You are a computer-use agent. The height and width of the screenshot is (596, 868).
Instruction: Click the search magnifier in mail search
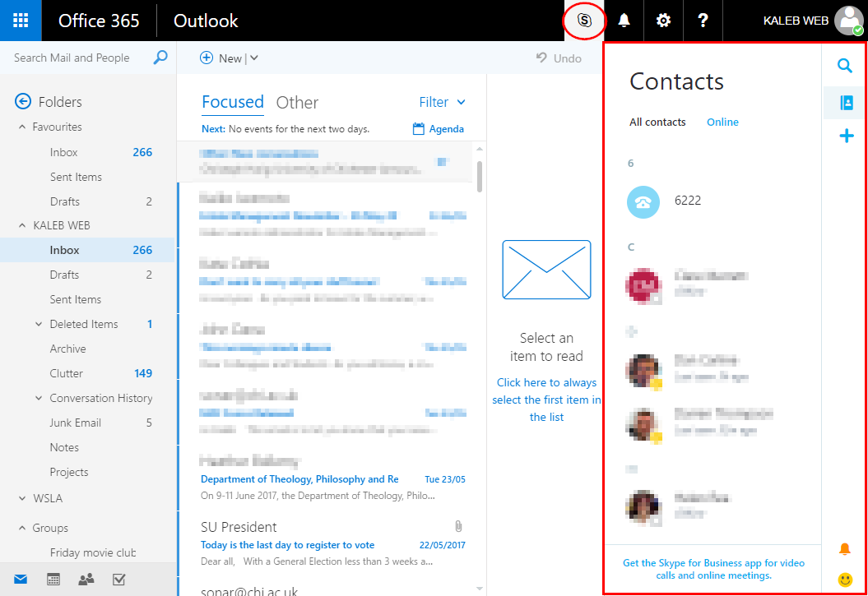pyautogui.click(x=160, y=57)
